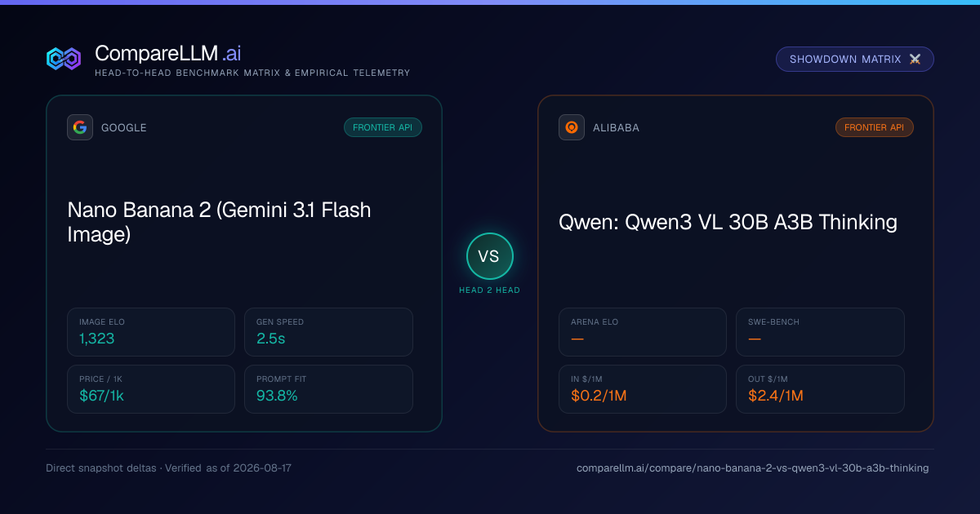
Task: Select the SWE-Bench stat tile
Action: point(820,332)
